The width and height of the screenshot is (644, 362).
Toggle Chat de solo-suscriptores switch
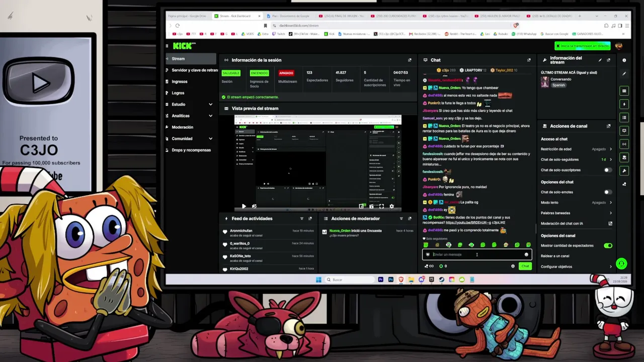click(x=608, y=170)
